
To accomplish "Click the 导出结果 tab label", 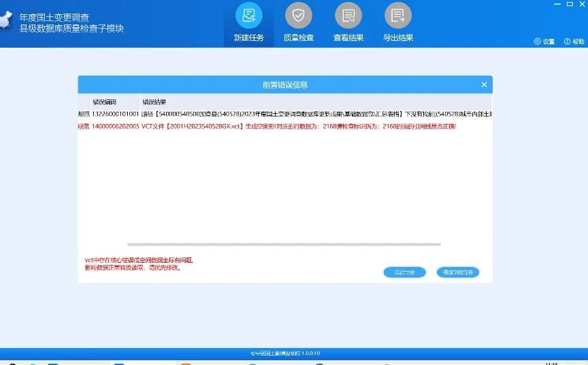I will pyautogui.click(x=398, y=38).
